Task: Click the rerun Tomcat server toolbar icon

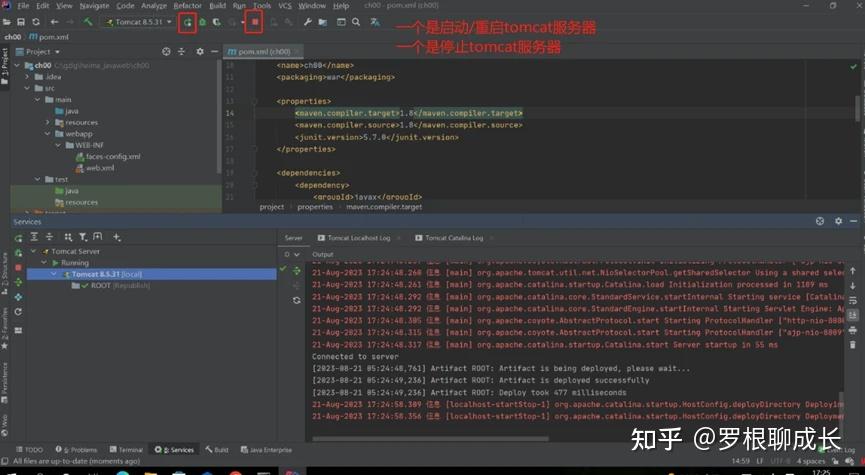Action: (188, 22)
